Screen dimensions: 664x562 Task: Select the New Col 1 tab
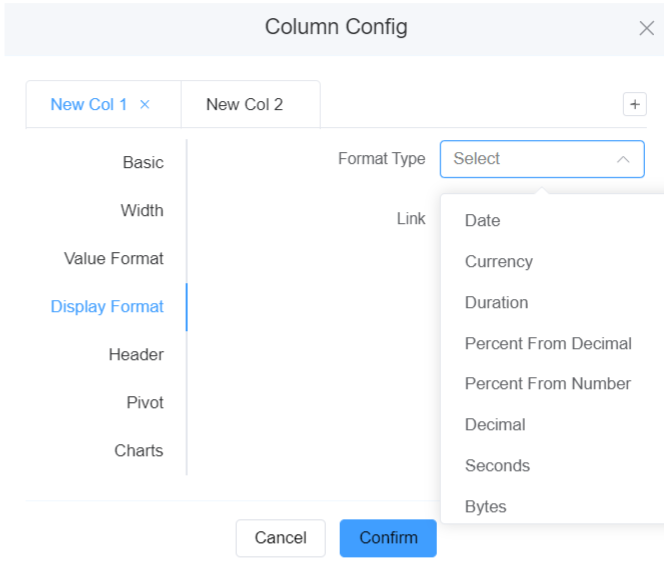pyautogui.click(x=89, y=104)
